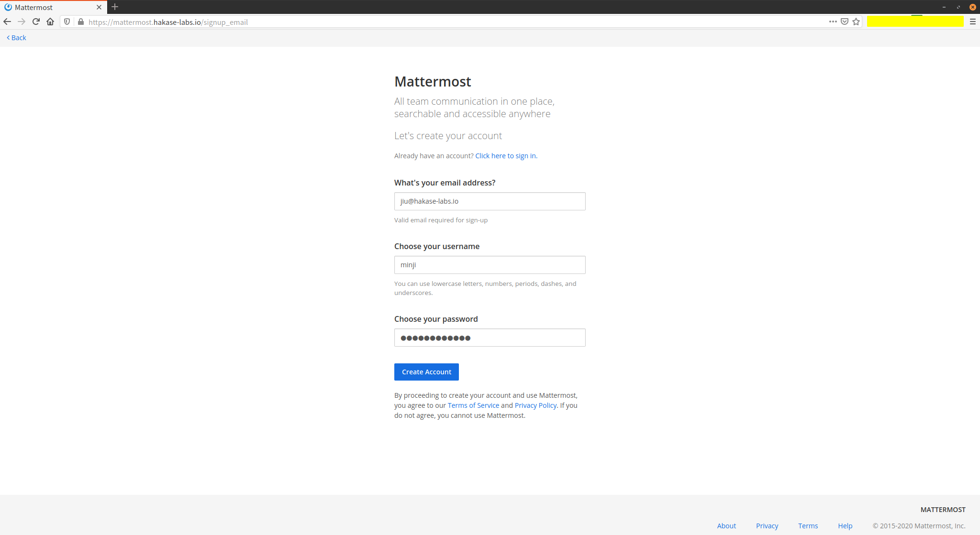The image size is (980, 535).
Task: Open the Privacy Policy link
Action: point(535,405)
